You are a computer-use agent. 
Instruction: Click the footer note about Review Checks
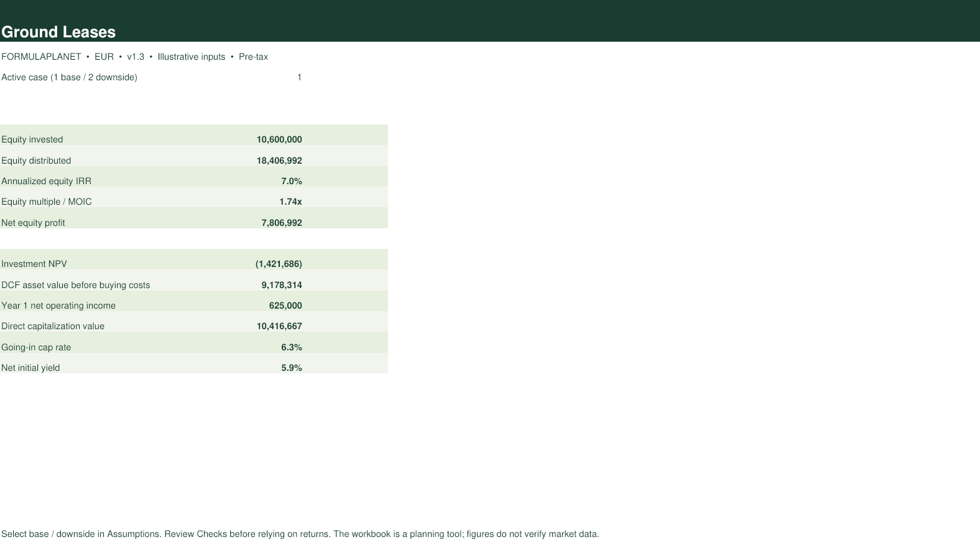300,534
